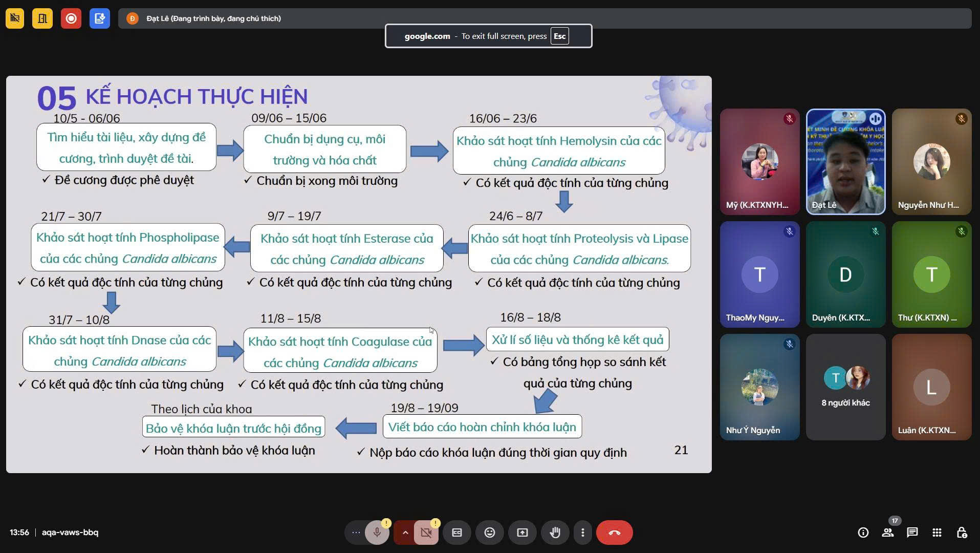Open meeting details info icon

tap(863, 533)
